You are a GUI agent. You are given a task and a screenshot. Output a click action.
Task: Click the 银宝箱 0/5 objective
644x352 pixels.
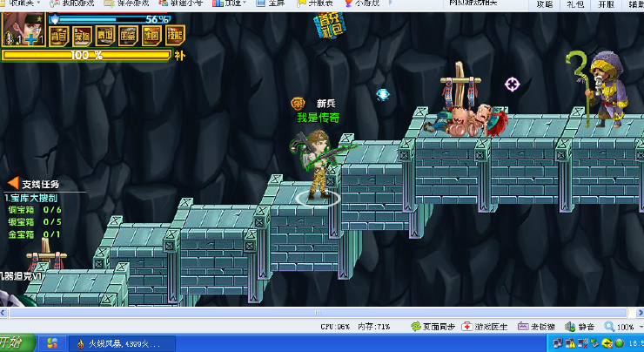[35, 222]
